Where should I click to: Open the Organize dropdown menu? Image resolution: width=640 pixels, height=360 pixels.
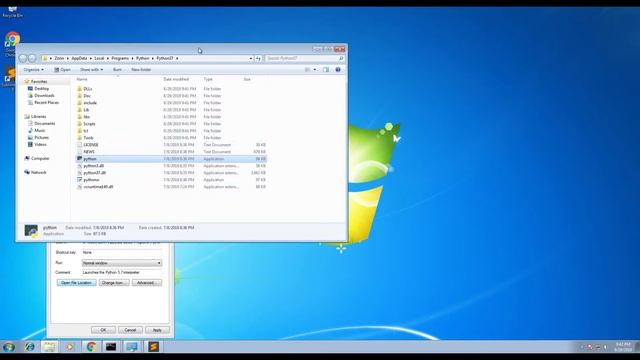pos(33,70)
